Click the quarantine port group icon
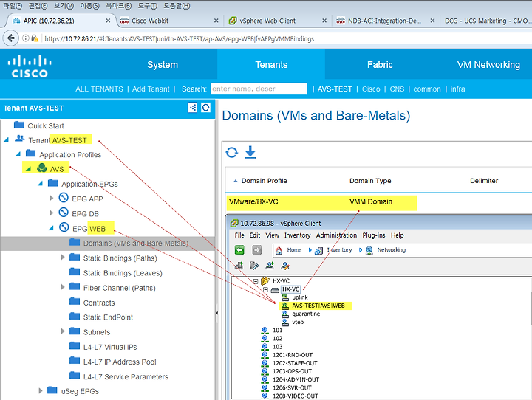The width and height of the screenshot is (532, 400). click(x=285, y=314)
